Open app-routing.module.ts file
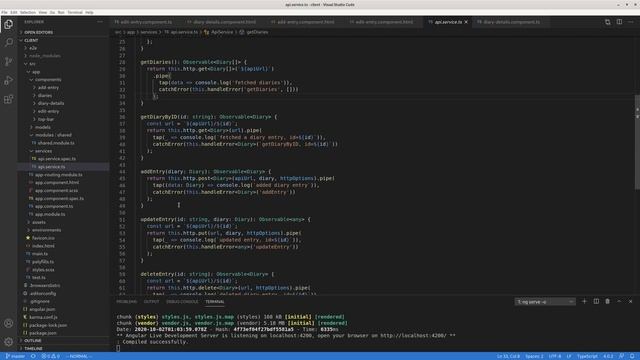The height and width of the screenshot is (360, 640). click(x=58, y=175)
